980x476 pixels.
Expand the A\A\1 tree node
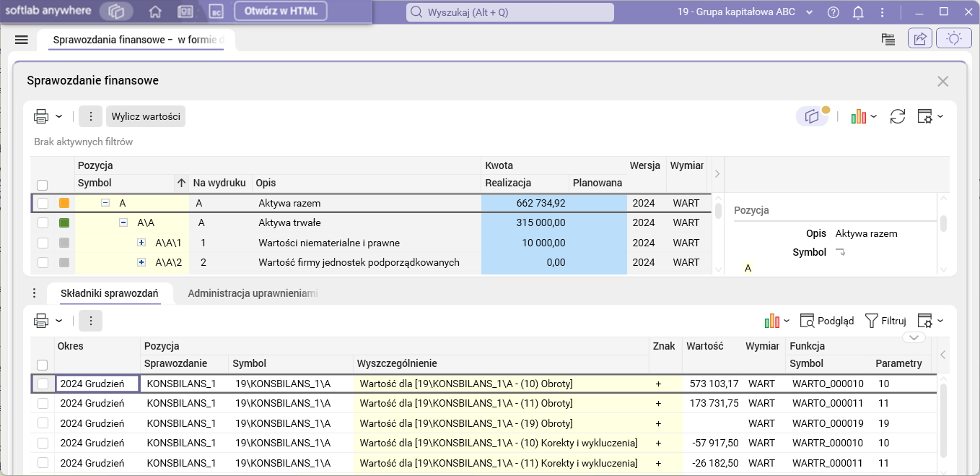(141, 243)
